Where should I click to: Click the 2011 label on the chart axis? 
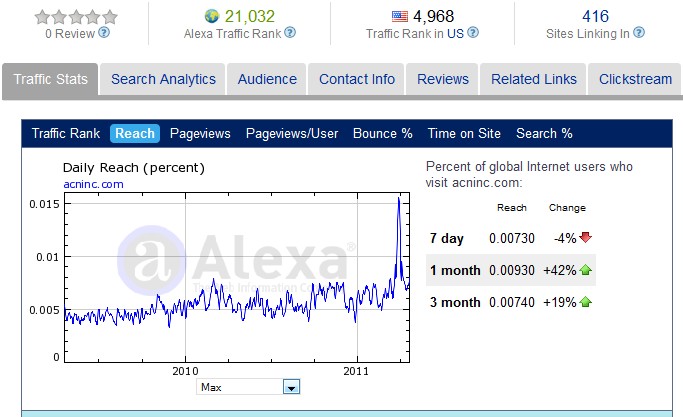[356, 371]
